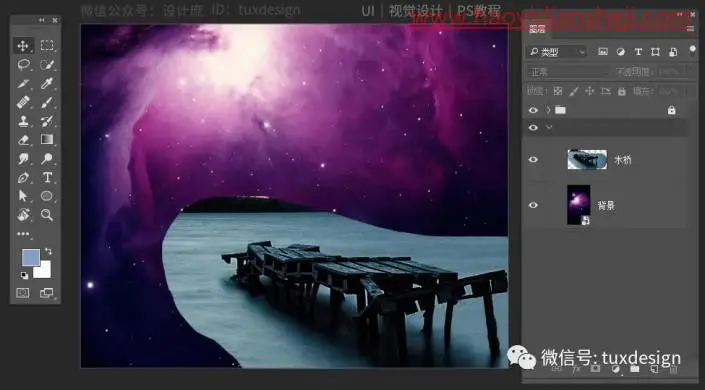Hide the locked folder group layer

tap(533, 110)
